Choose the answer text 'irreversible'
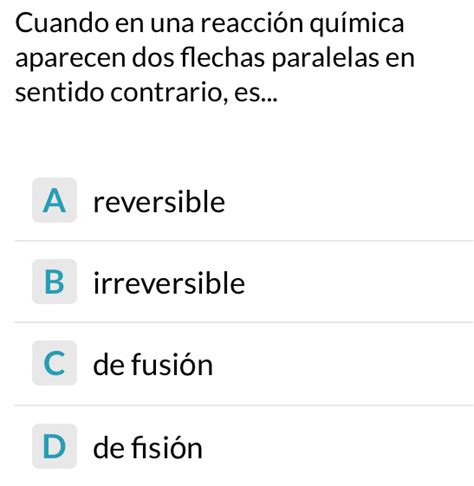The image size is (474, 486). click(x=169, y=283)
